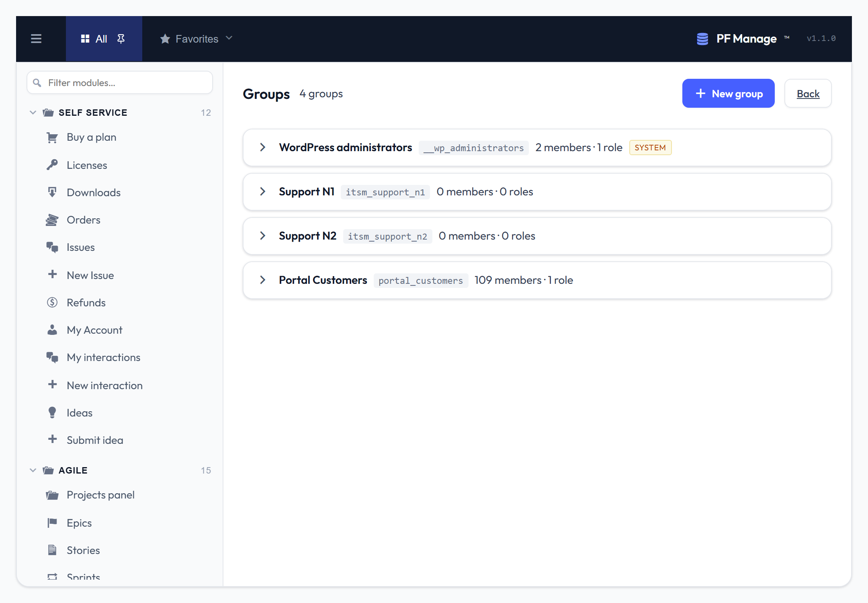Viewport: 868px width, 603px height.
Task: Open Buy a plan module
Action: 92,137
